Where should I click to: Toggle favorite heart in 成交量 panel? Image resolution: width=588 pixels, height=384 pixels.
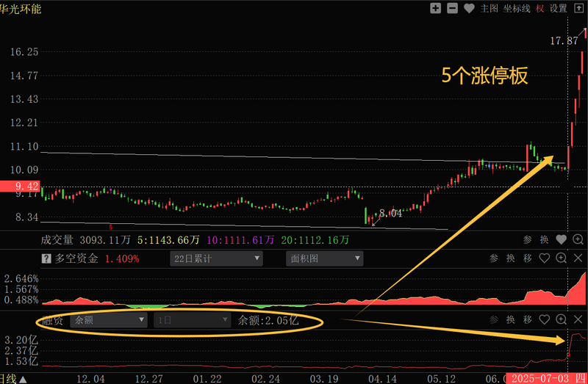pos(562,239)
